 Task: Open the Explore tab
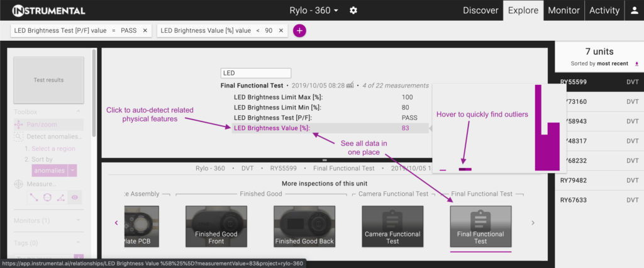click(523, 10)
